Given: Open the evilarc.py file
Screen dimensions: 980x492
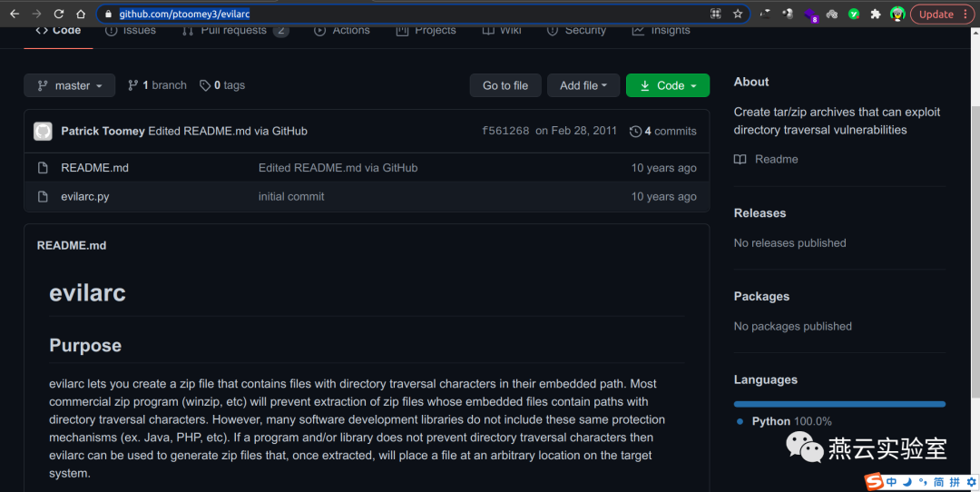Looking at the screenshot, I should point(85,196).
